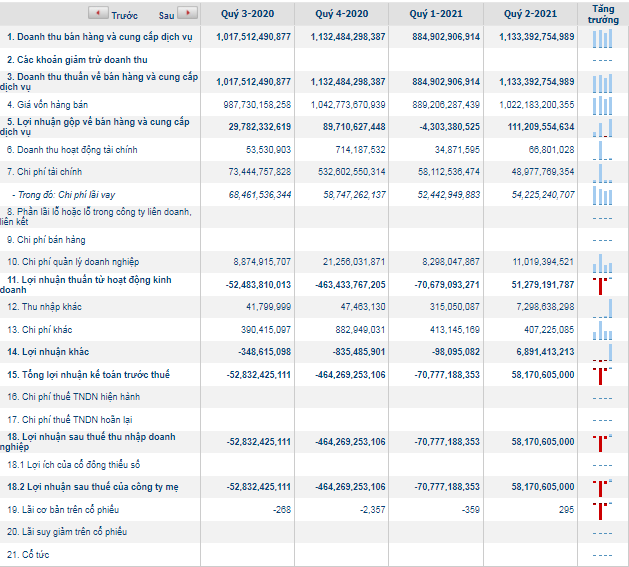The height and width of the screenshot is (567, 629).
Task: Click growth sparkline for Lợi nhuận gộp row
Action: pos(602,127)
